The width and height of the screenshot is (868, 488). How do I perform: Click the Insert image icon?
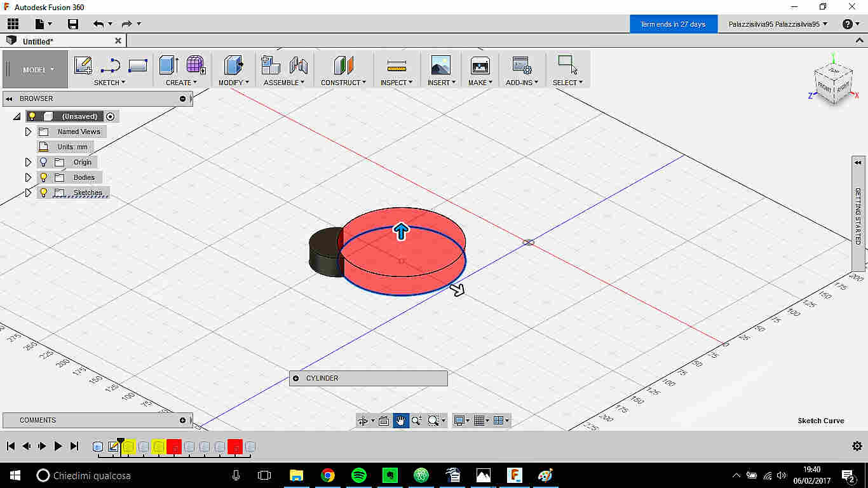click(440, 65)
